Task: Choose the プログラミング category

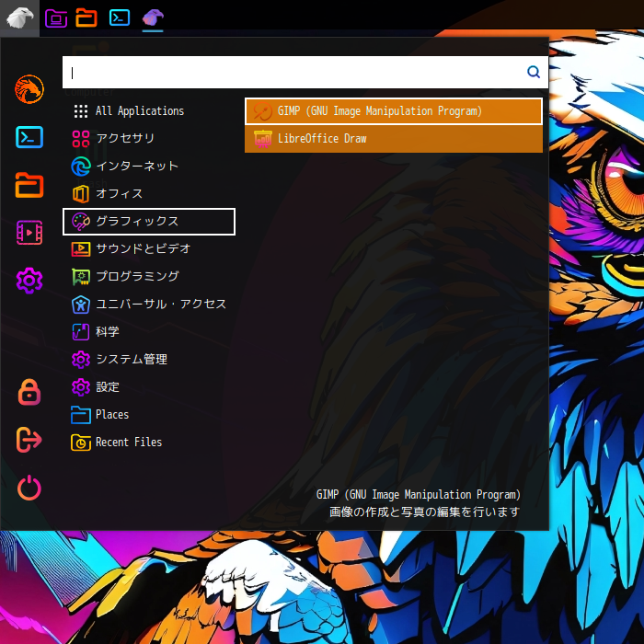Action: pyautogui.click(x=137, y=277)
